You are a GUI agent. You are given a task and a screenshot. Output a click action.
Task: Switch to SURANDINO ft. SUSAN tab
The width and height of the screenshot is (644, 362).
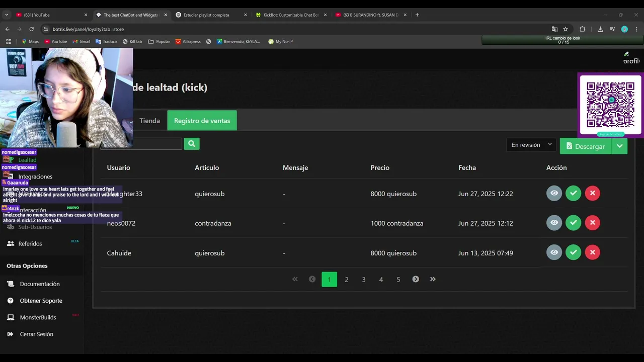[371, 15]
